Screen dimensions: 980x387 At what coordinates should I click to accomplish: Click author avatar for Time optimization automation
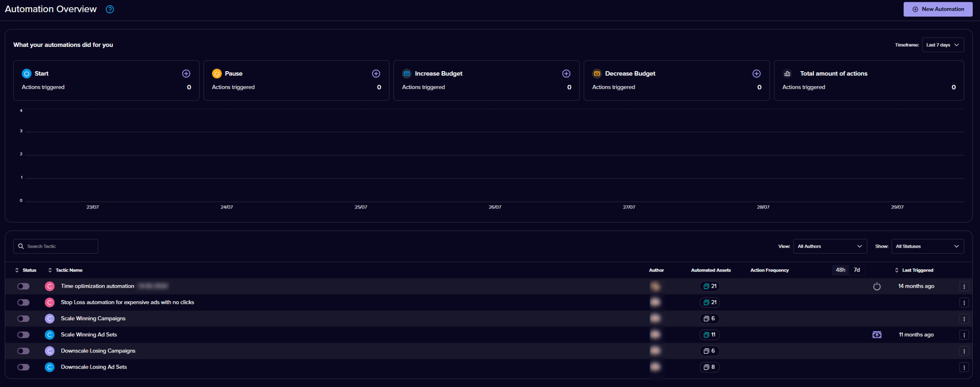coord(656,286)
